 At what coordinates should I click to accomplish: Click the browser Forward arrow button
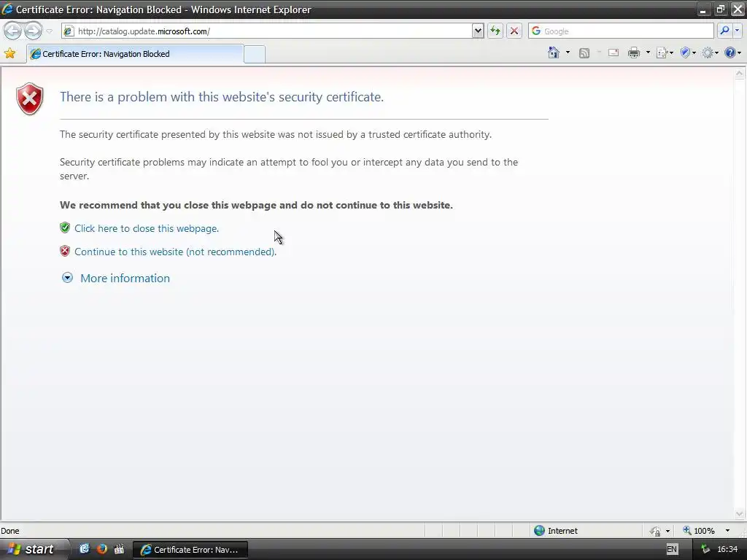coord(33,31)
